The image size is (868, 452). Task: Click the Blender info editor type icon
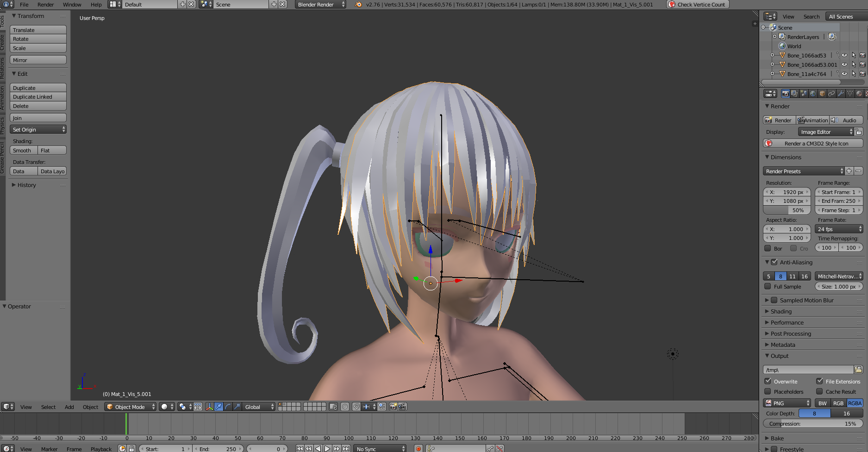[x=8, y=4]
